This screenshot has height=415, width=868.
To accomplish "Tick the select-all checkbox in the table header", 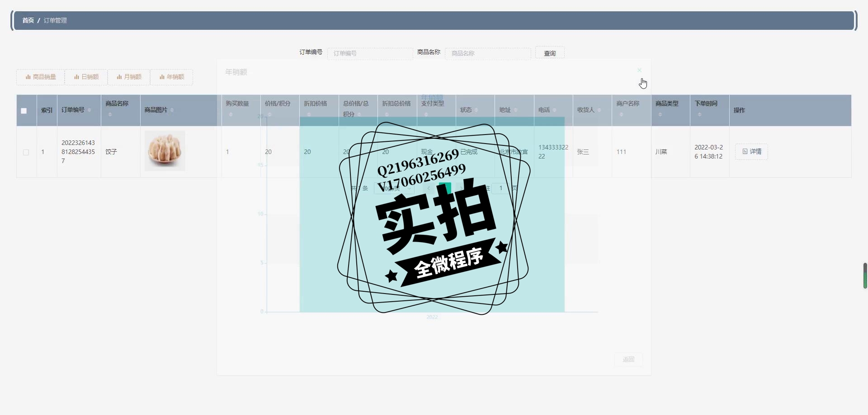I will coord(24,111).
